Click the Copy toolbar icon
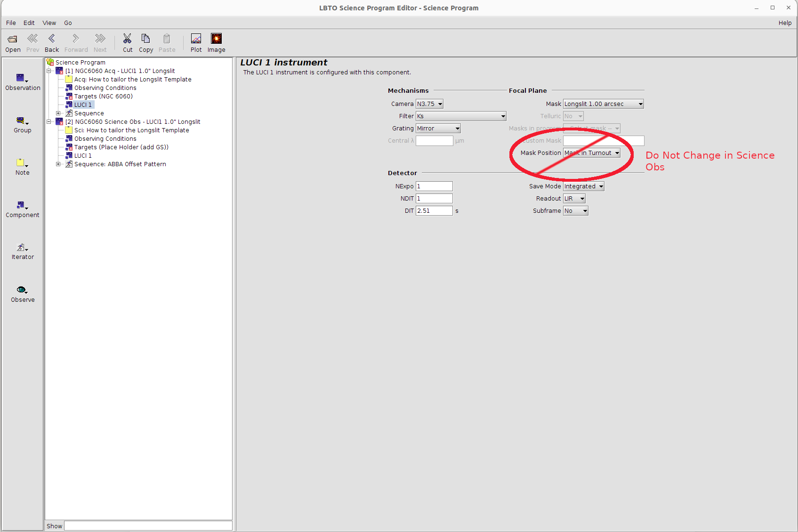This screenshot has width=798, height=532. pyautogui.click(x=145, y=39)
